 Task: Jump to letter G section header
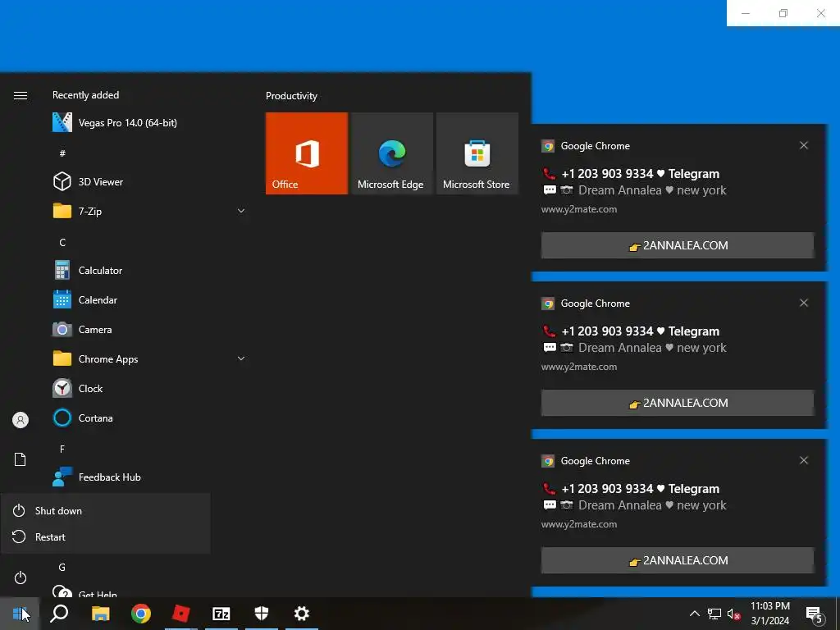pos(62,567)
